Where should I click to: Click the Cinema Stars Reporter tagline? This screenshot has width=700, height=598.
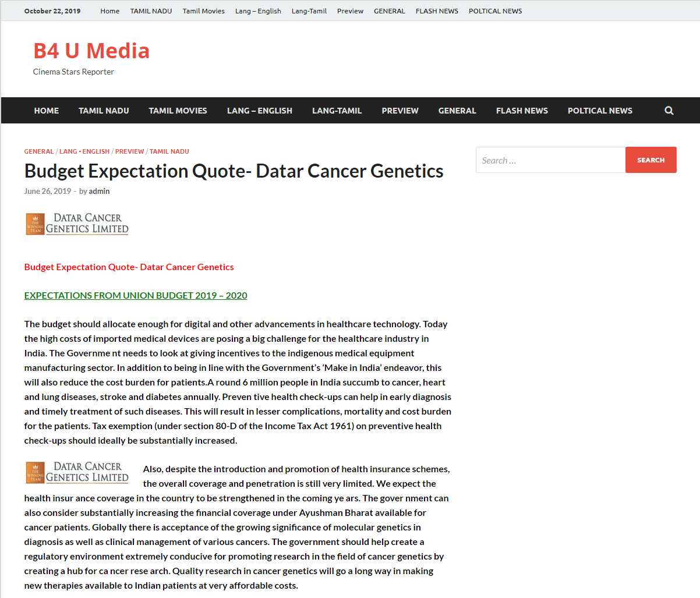coord(73,72)
